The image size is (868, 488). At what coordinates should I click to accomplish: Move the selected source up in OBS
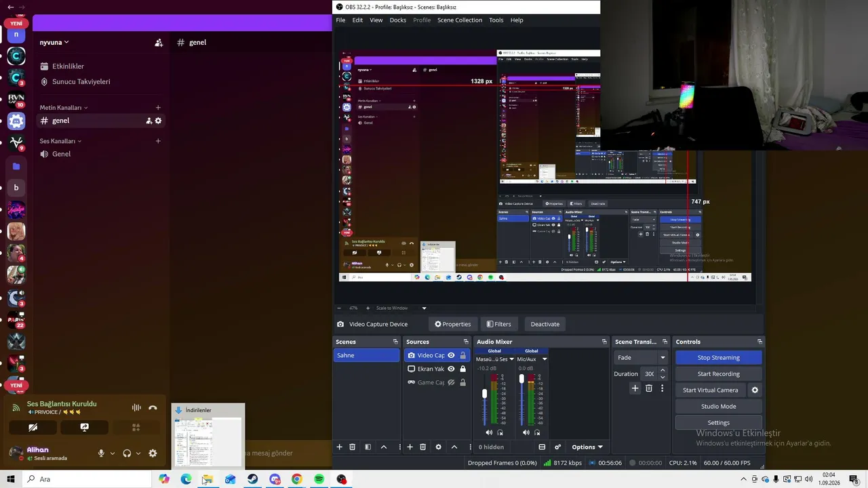(x=454, y=447)
